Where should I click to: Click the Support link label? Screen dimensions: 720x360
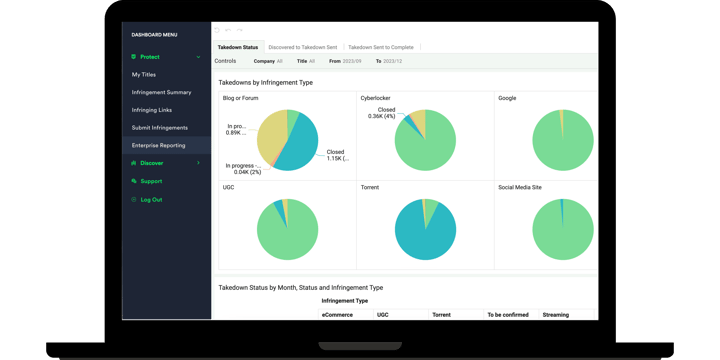(151, 181)
